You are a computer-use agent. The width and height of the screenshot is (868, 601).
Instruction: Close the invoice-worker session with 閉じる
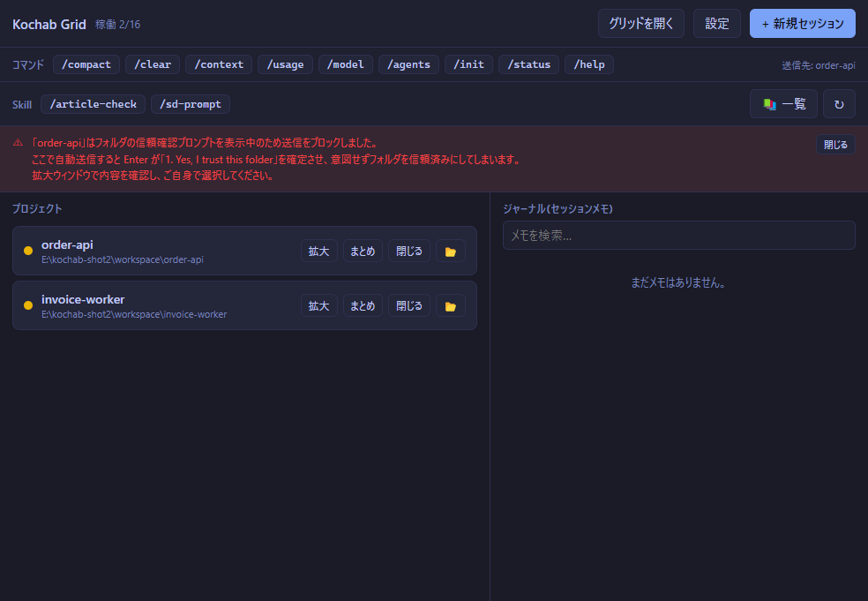click(409, 305)
